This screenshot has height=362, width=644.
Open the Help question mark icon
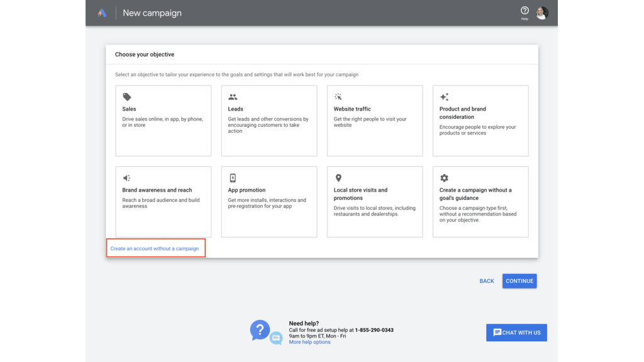525,11
